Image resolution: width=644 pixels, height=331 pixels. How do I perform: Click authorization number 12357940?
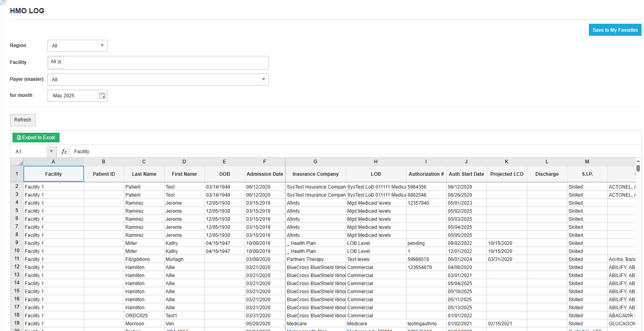click(x=426, y=203)
